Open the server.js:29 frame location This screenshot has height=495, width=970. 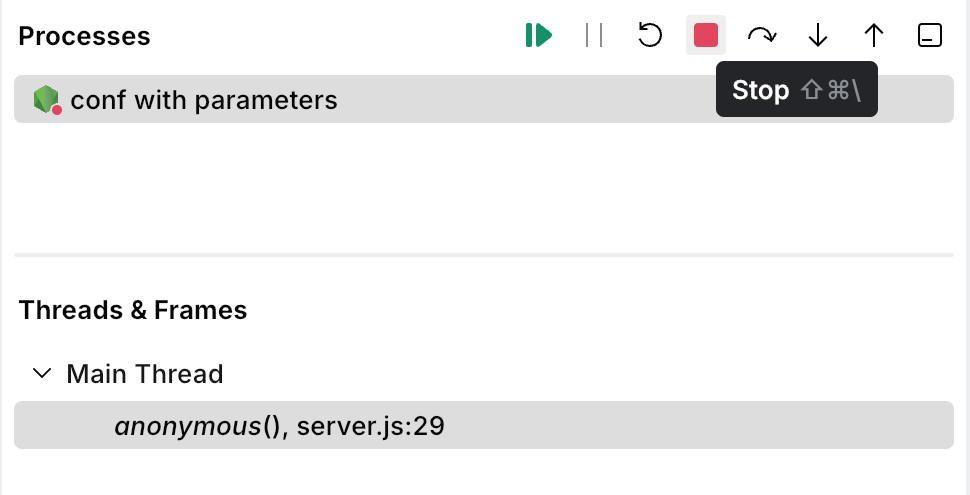click(371, 427)
